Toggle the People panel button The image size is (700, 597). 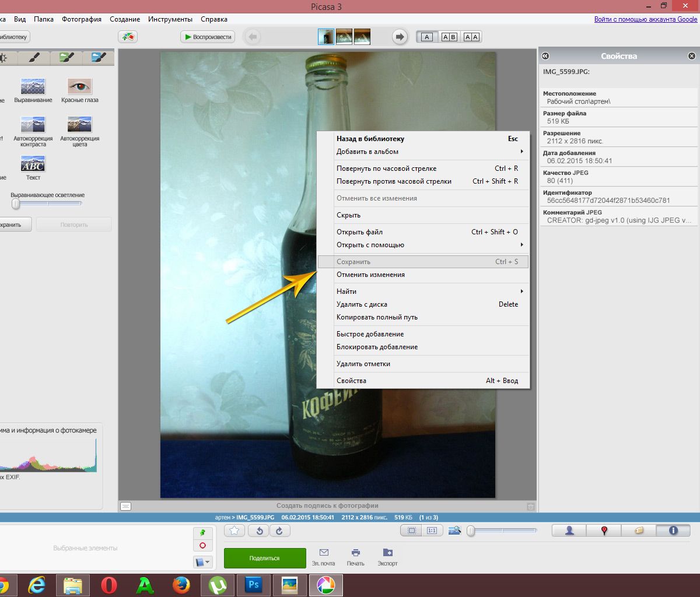[569, 531]
